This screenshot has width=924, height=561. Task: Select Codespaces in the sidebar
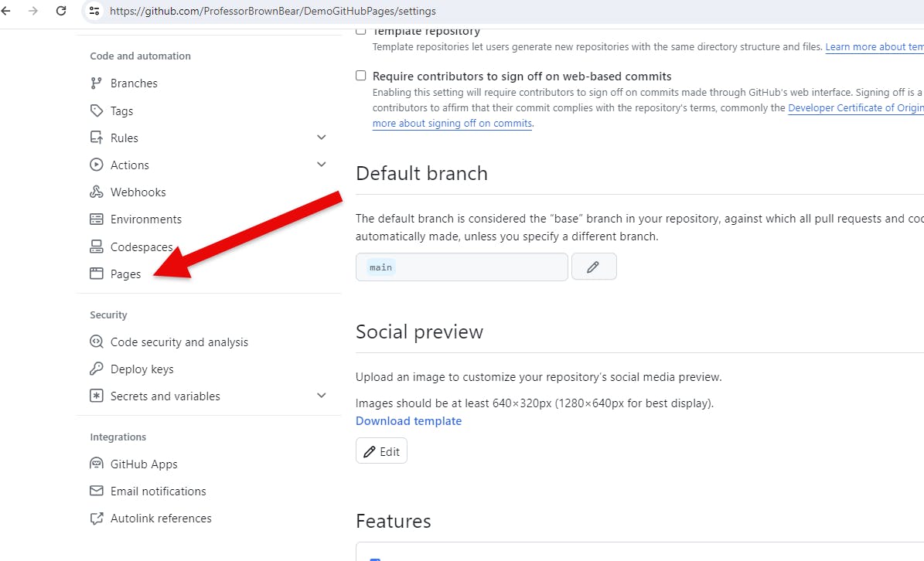[141, 246]
